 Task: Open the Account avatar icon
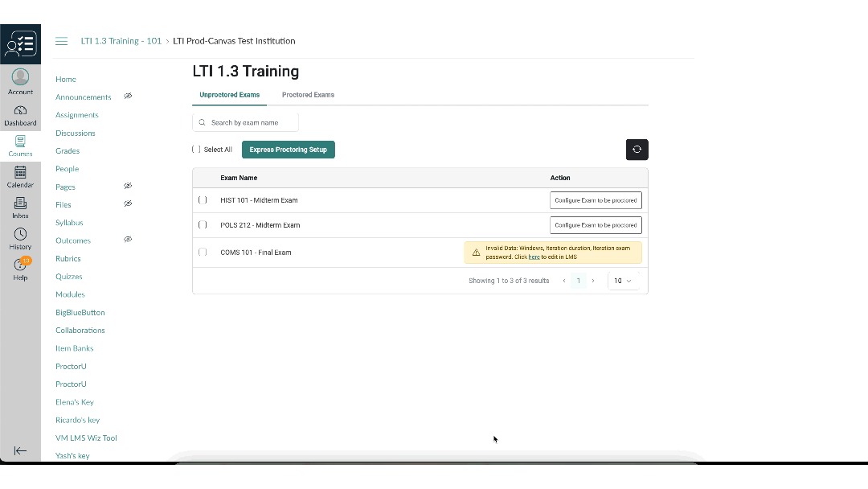[x=20, y=77]
